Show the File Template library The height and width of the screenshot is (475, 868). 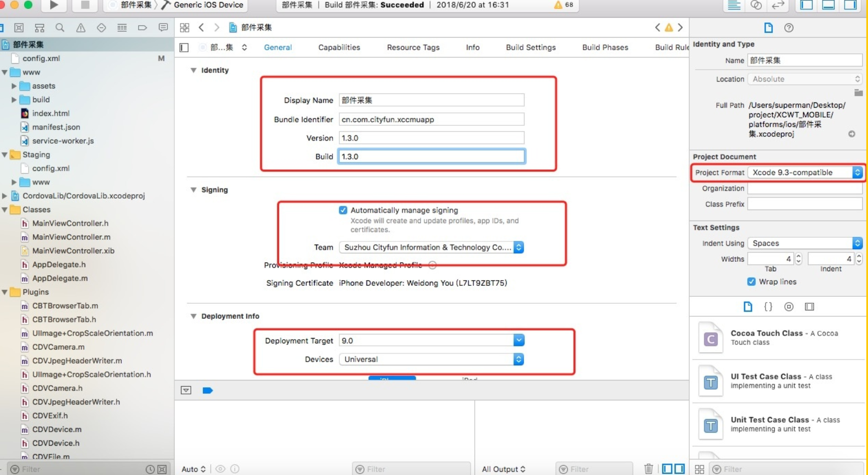[x=748, y=307]
